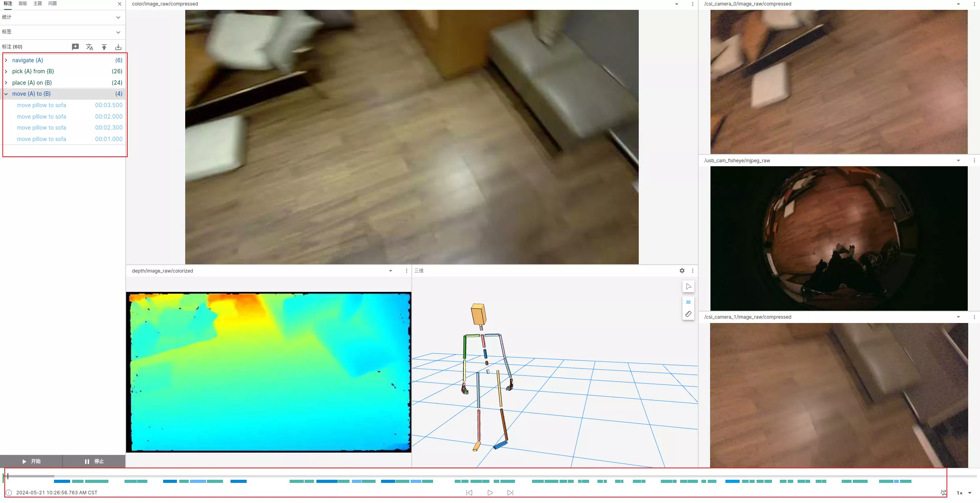Toggle loop playback icon
The image size is (980, 503).
pyautogui.click(x=943, y=493)
